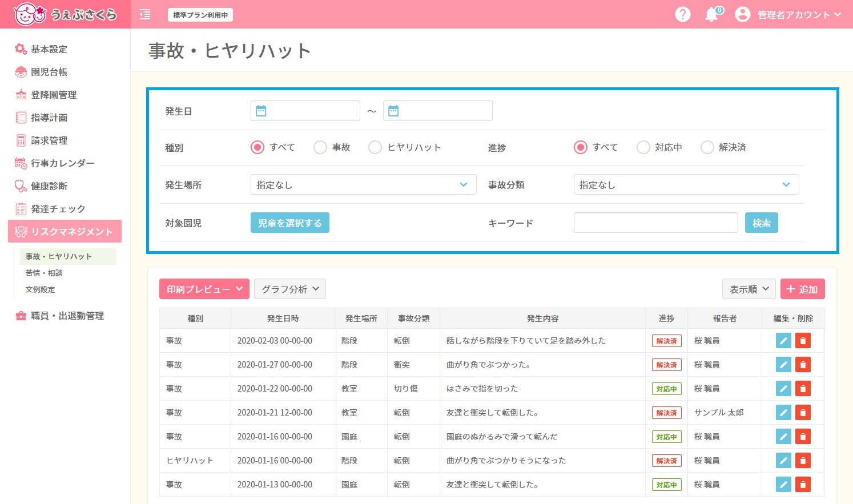Screen dimensions: 853x504
Task: Open start date calendar picker icon
Action: click(x=261, y=111)
